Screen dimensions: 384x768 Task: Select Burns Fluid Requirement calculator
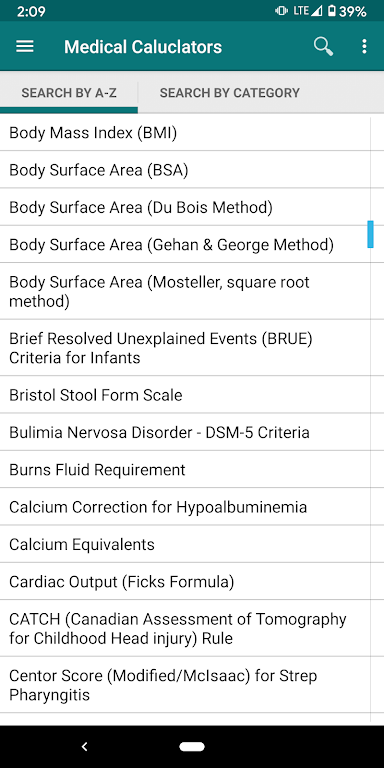185,470
